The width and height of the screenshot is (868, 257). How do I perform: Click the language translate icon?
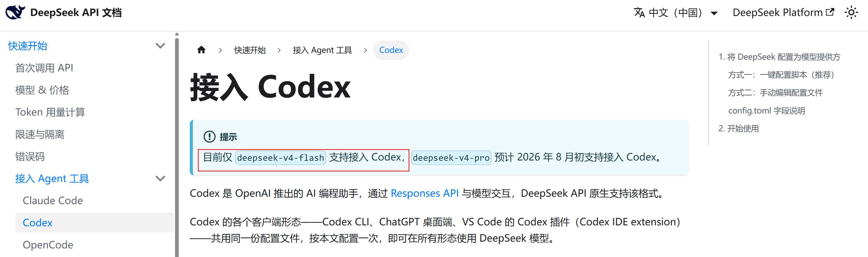[639, 13]
